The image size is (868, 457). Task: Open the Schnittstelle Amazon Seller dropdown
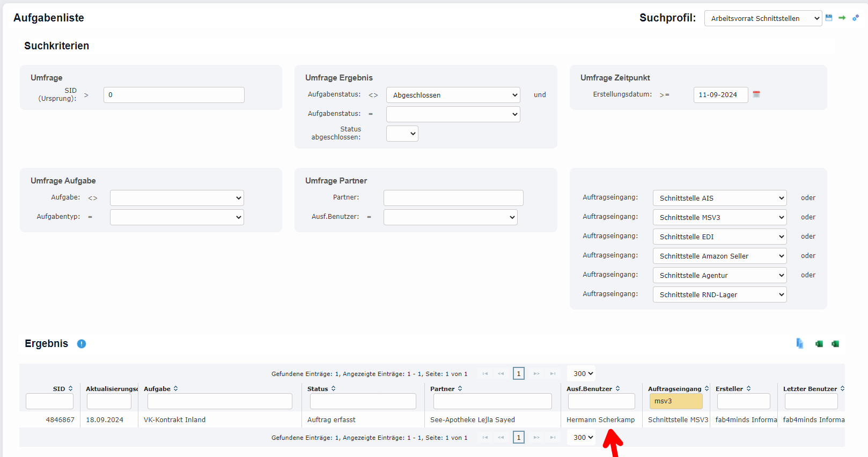tap(719, 256)
